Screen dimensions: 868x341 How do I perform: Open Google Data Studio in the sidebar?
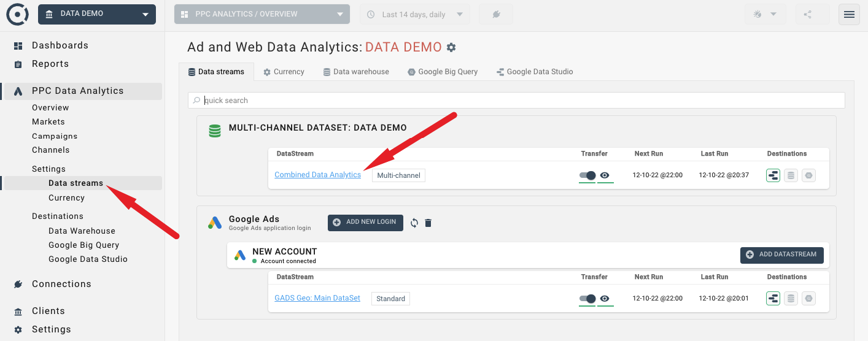click(x=88, y=259)
